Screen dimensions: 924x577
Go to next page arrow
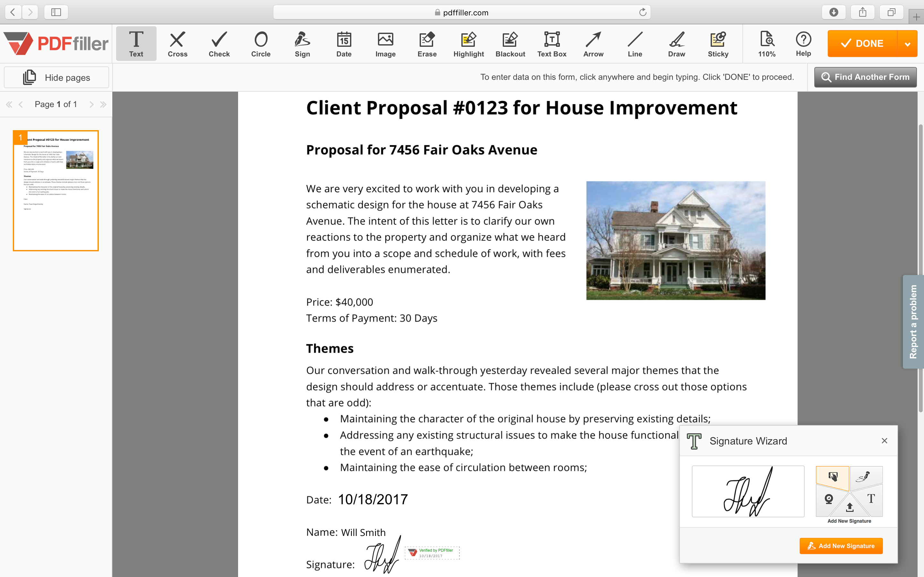pyautogui.click(x=91, y=105)
